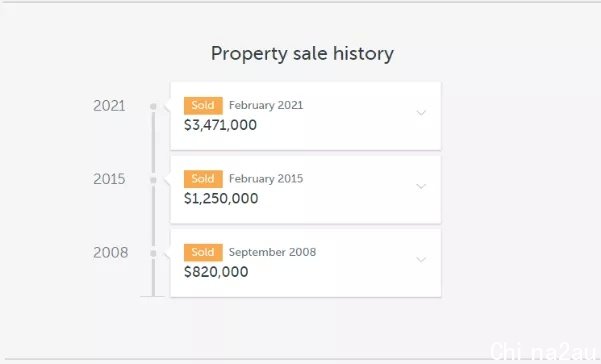Select the $1,250,000 sale price
The image size is (601, 364).
click(x=221, y=198)
